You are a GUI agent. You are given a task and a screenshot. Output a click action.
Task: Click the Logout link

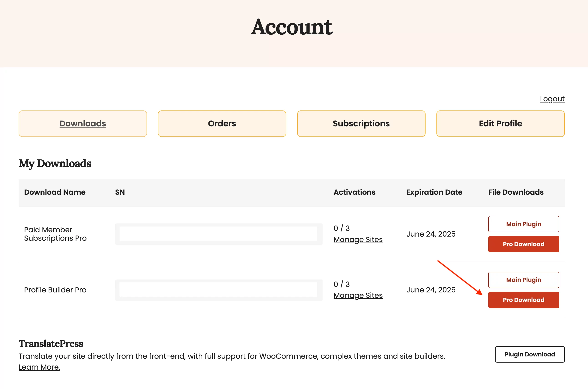tap(552, 99)
